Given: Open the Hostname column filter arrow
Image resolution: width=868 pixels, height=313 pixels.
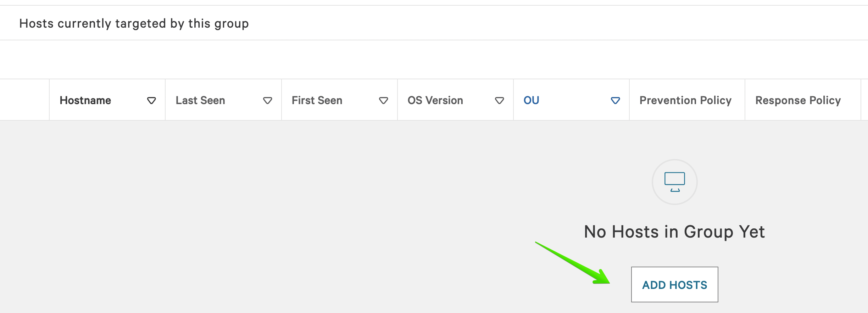Looking at the screenshot, I should tap(151, 101).
